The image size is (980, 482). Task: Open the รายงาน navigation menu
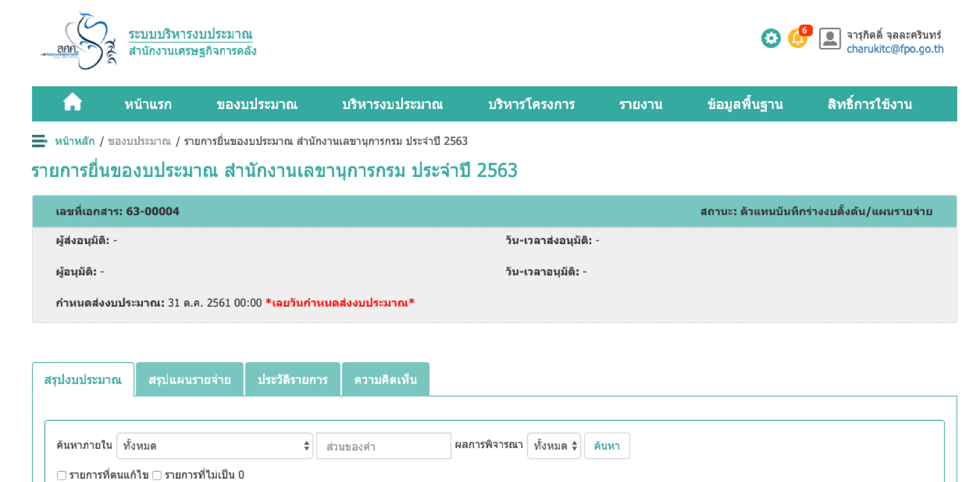tap(641, 104)
